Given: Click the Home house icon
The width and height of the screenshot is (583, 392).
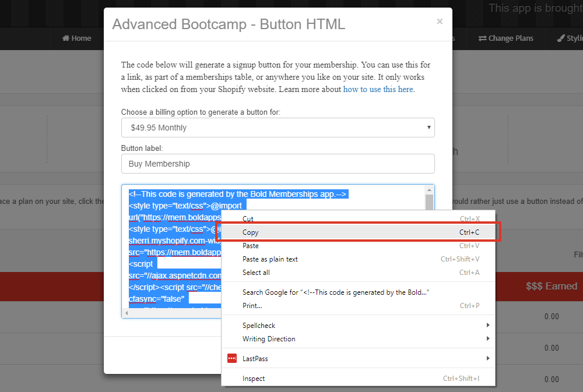Looking at the screenshot, I should click(x=66, y=38).
